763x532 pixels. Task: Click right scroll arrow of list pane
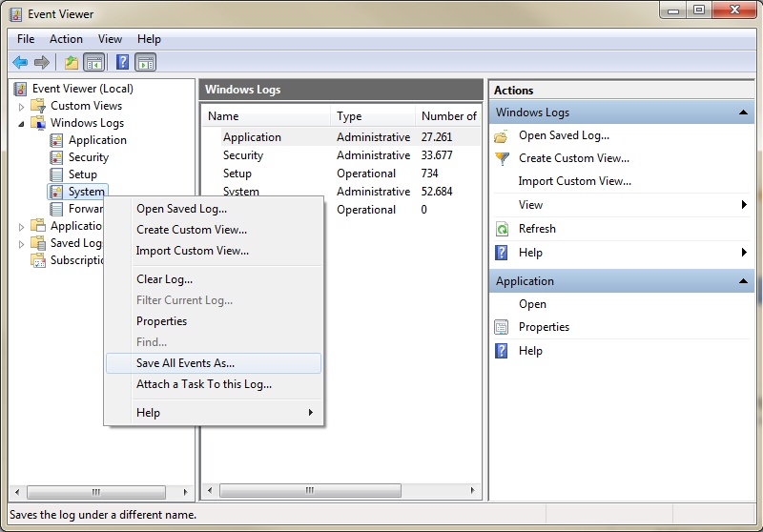click(x=472, y=490)
